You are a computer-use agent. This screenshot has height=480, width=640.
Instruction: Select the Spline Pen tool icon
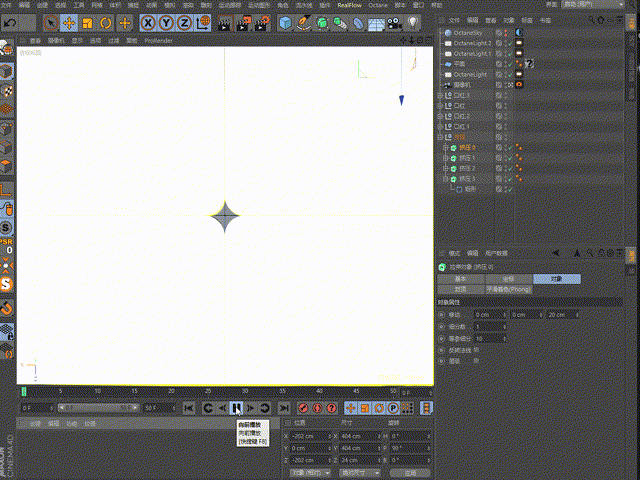(x=304, y=23)
